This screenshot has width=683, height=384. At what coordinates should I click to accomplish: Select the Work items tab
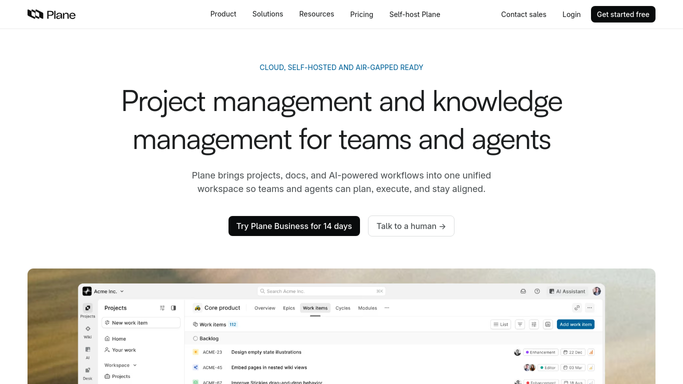coord(315,308)
